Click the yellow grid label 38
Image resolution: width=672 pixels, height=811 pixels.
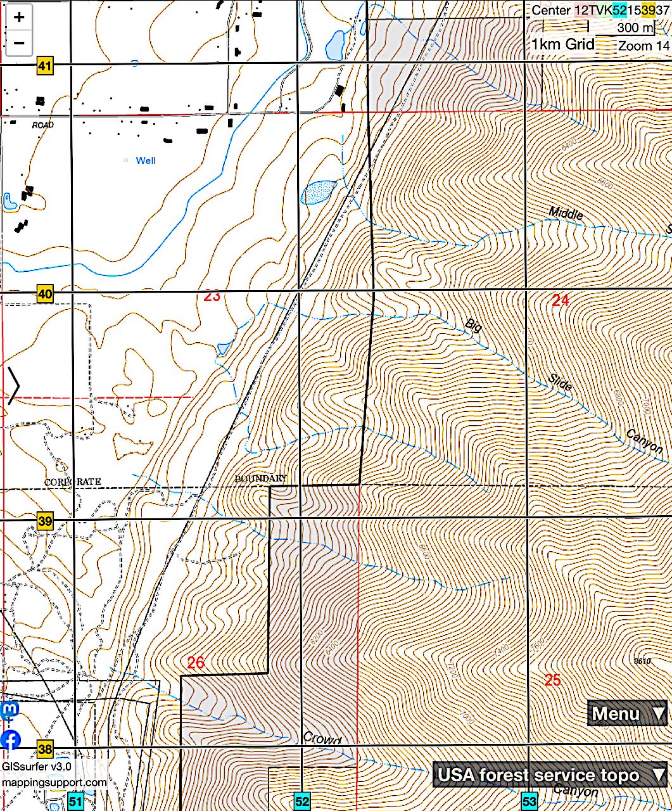(45, 749)
